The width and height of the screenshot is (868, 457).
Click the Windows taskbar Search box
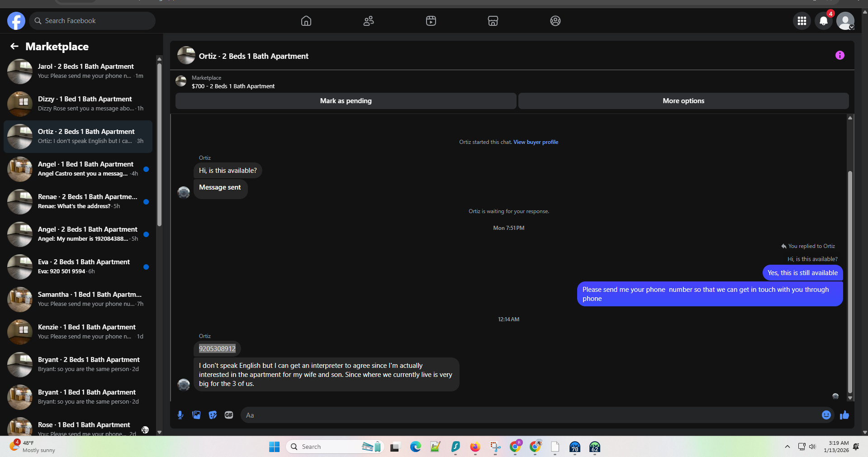coord(335,447)
